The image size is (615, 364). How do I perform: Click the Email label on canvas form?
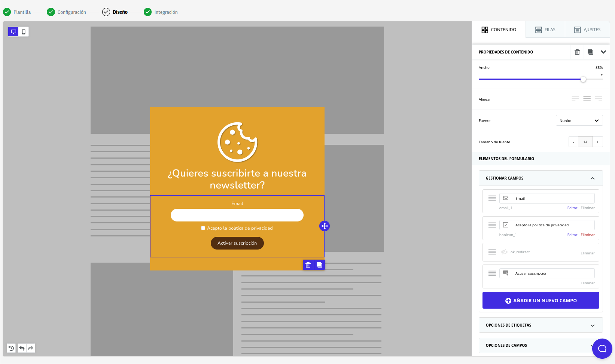(237, 204)
